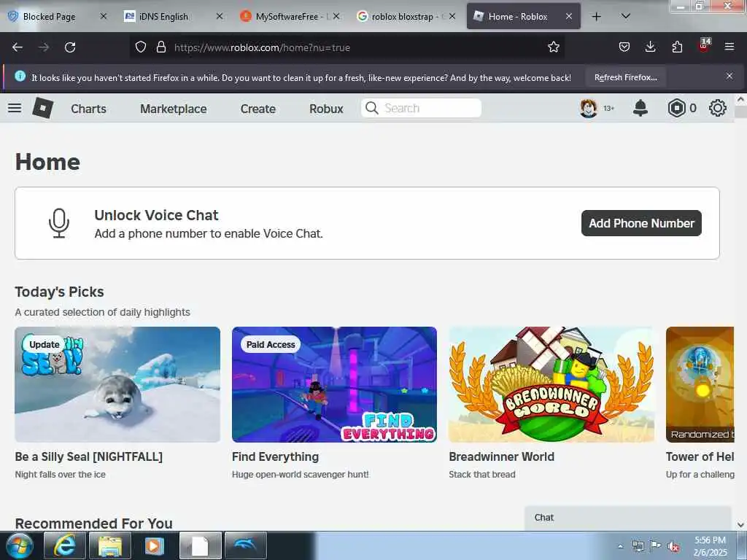The width and height of the screenshot is (747, 560).
Task: Open the Firefox extensions puzzle icon
Action: (x=677, y=47)
